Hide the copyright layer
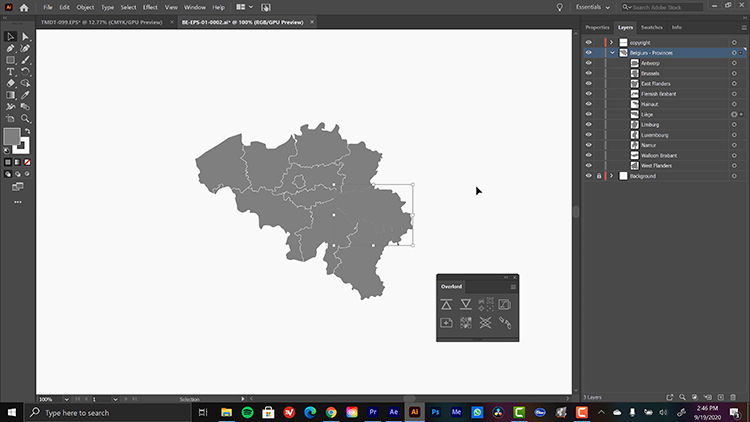750x422 pixels. [589, 43]
